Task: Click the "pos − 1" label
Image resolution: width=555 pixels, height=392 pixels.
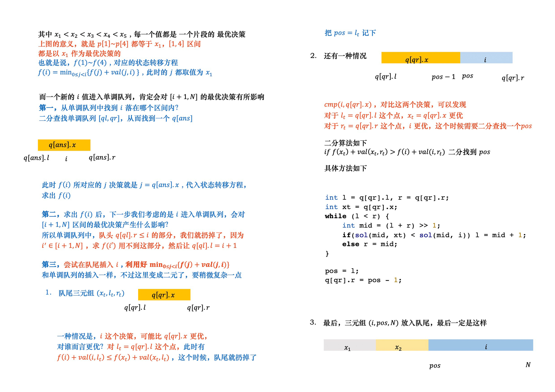Action: pyautogui.click(x=443, y=77)
